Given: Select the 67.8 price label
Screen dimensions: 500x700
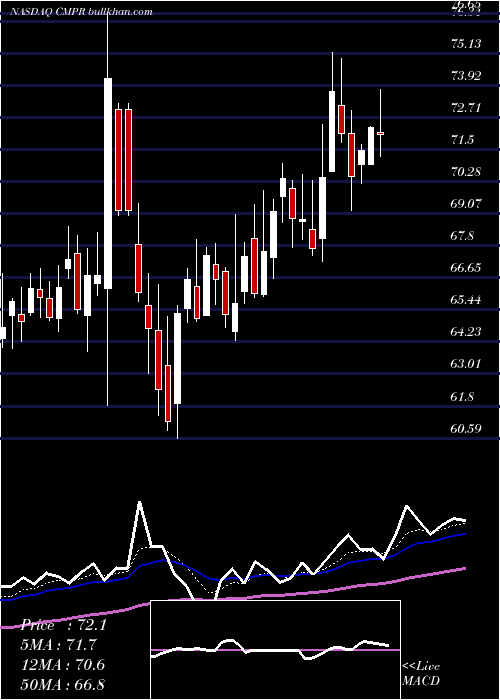Looking at the screenshot, I should [462, 236].
